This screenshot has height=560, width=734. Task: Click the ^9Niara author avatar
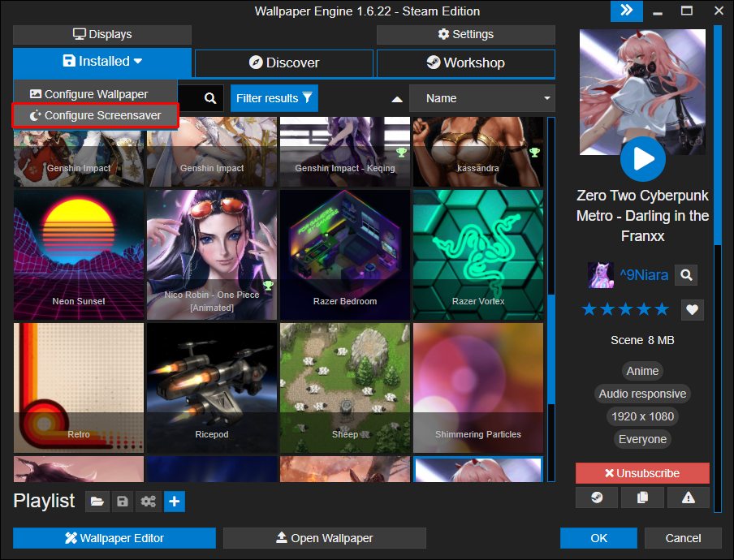pyautogui.click(x=601, y=275)
